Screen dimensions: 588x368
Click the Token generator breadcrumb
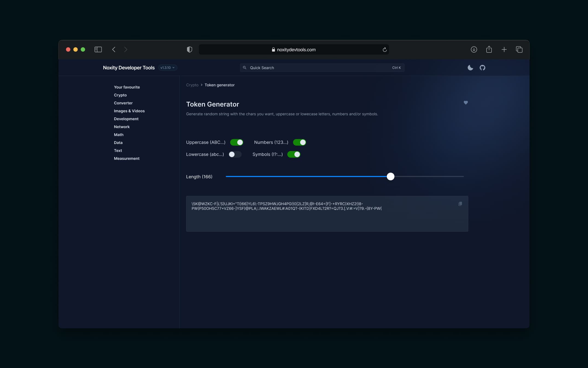(x=220, y=85)
